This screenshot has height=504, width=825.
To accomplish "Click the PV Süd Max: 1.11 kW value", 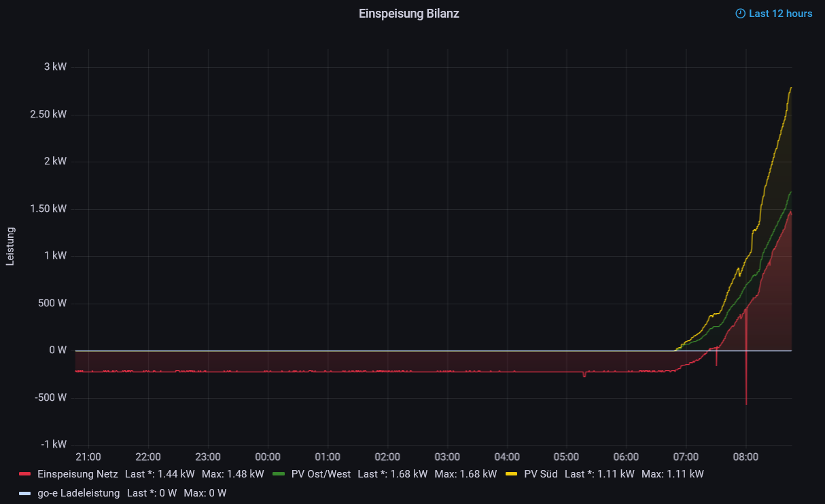I will click(x=672, y=474).
